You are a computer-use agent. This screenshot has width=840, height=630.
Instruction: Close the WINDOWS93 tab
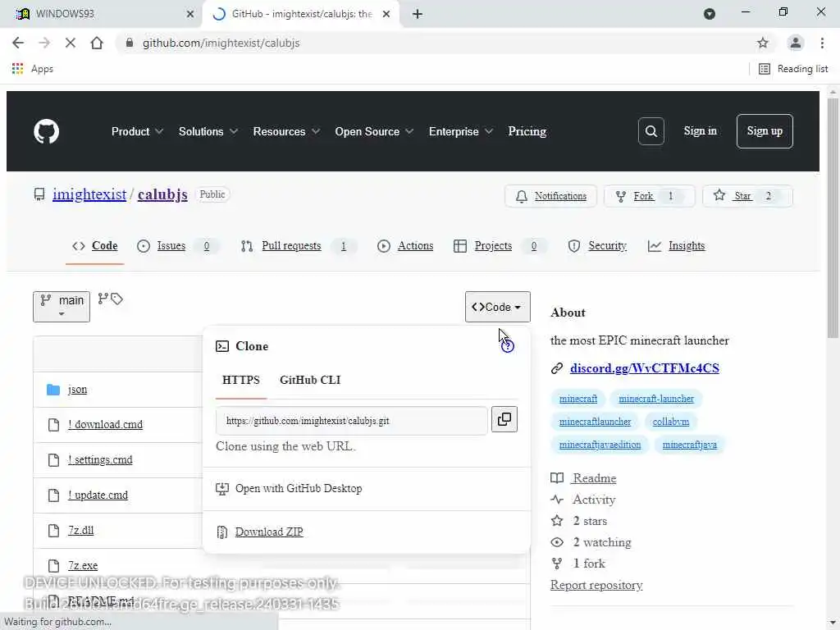190,14
